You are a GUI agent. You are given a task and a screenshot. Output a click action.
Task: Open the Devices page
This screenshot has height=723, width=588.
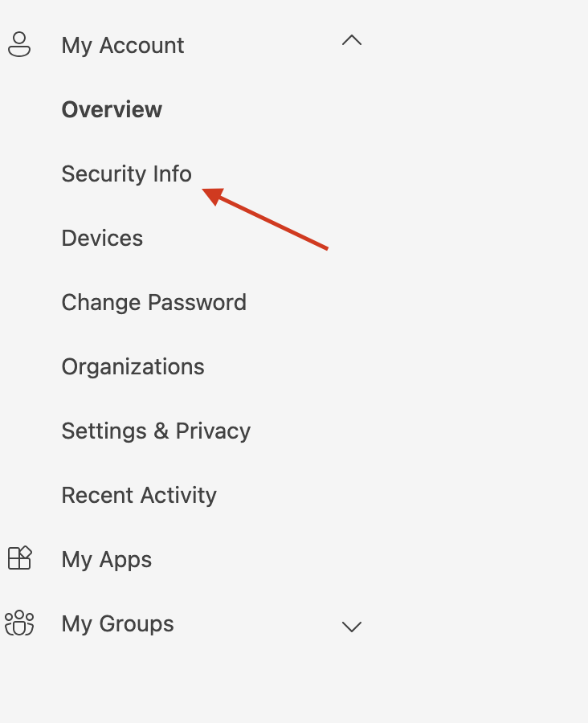102,239
